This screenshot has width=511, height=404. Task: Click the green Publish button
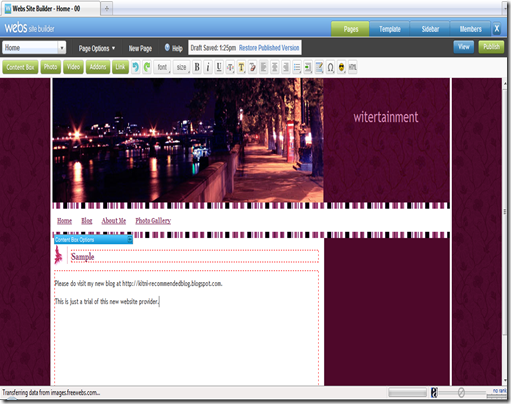pos(491,47)
